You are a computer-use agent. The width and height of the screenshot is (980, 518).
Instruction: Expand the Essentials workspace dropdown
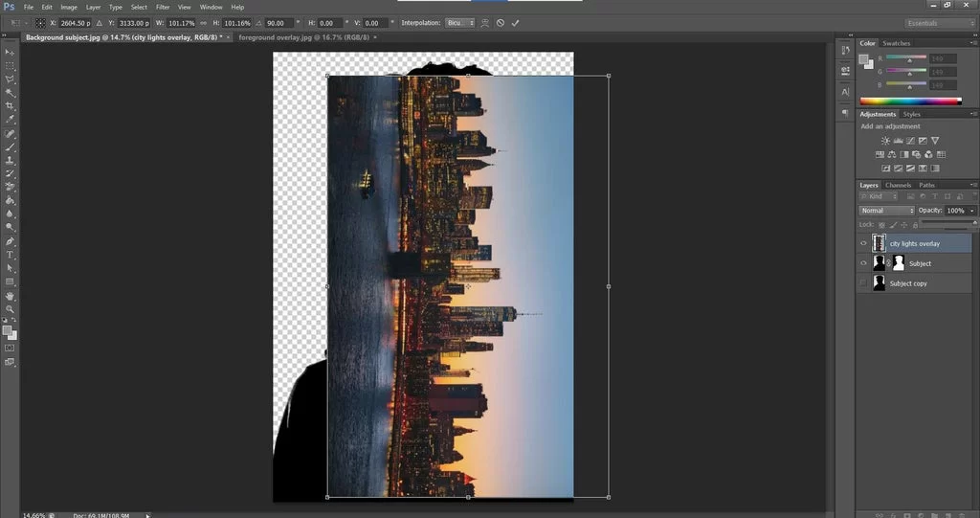[940, 23]
